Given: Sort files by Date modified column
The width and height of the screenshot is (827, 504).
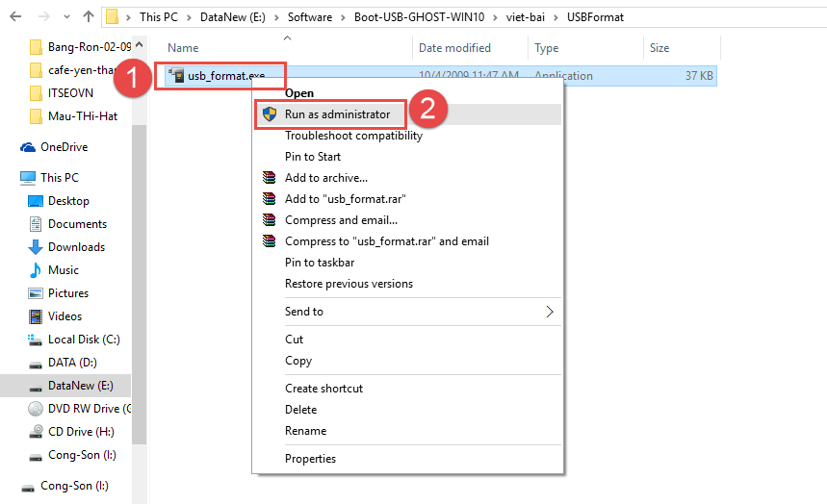Looking at the screenshot, I should 454,48.
